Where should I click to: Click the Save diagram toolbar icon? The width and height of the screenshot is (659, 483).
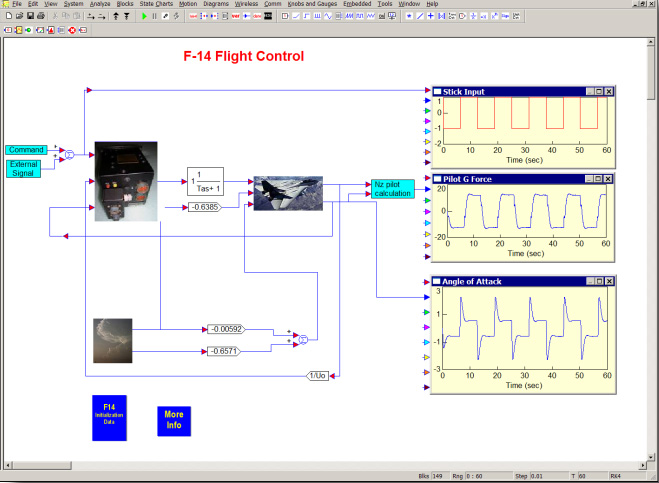pyautogui.click(x=29, y=16)
